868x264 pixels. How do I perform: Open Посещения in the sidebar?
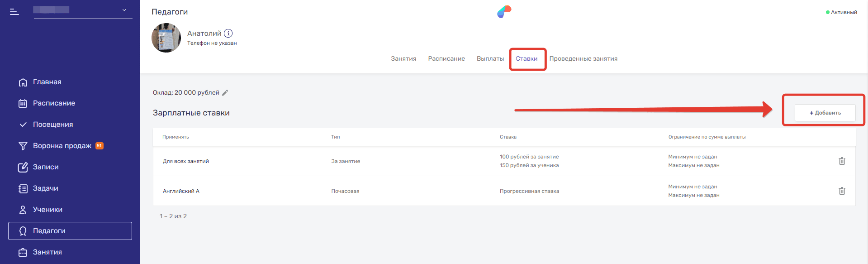pos(52,125)
